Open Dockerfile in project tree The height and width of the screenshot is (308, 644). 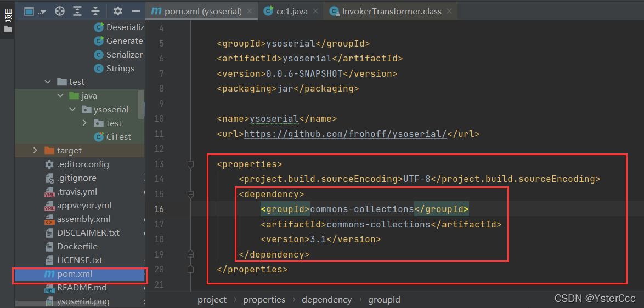pyautogui.click(x=77, y=247)
